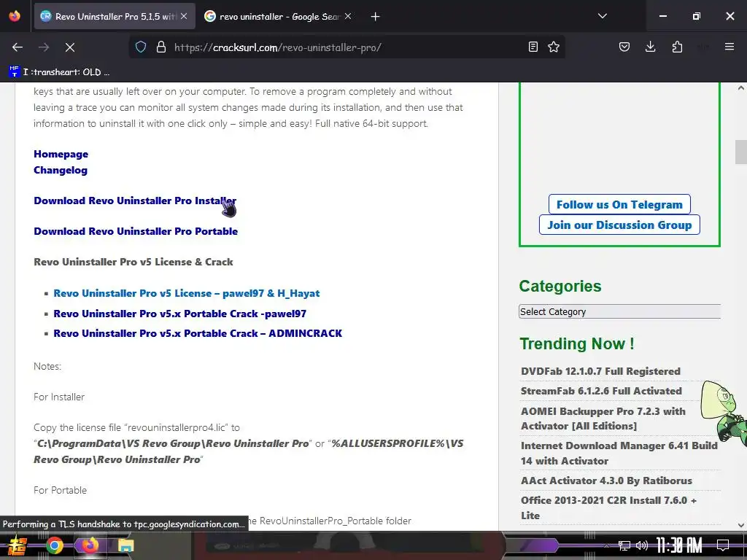Open License pawel97 & H_Hayat link
747x560 pixels.
click(x=186, y=293)
